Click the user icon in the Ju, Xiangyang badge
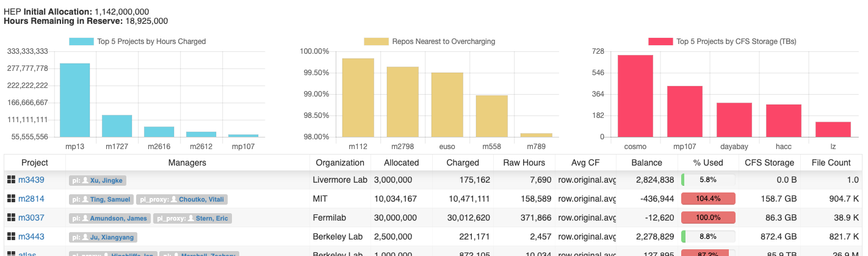Screen dimensions: 868x256 coord(86,238)
